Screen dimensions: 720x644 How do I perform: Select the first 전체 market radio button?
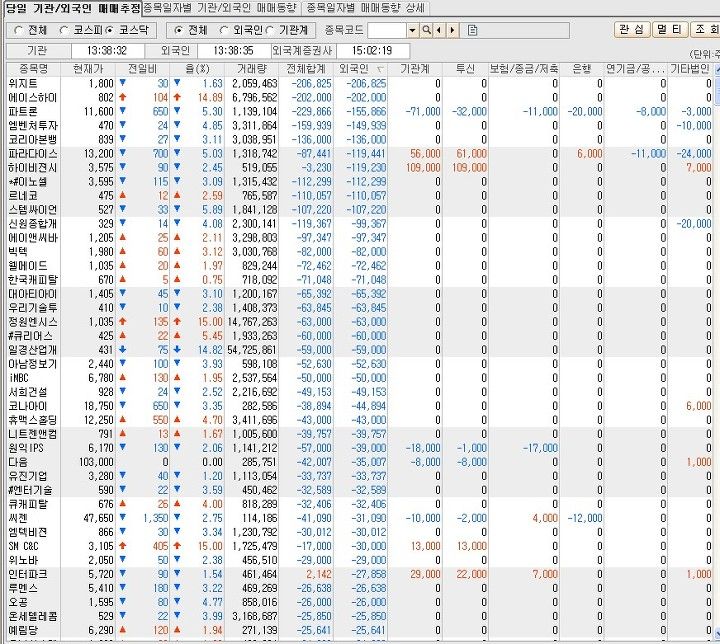click(x=19, y=30)
